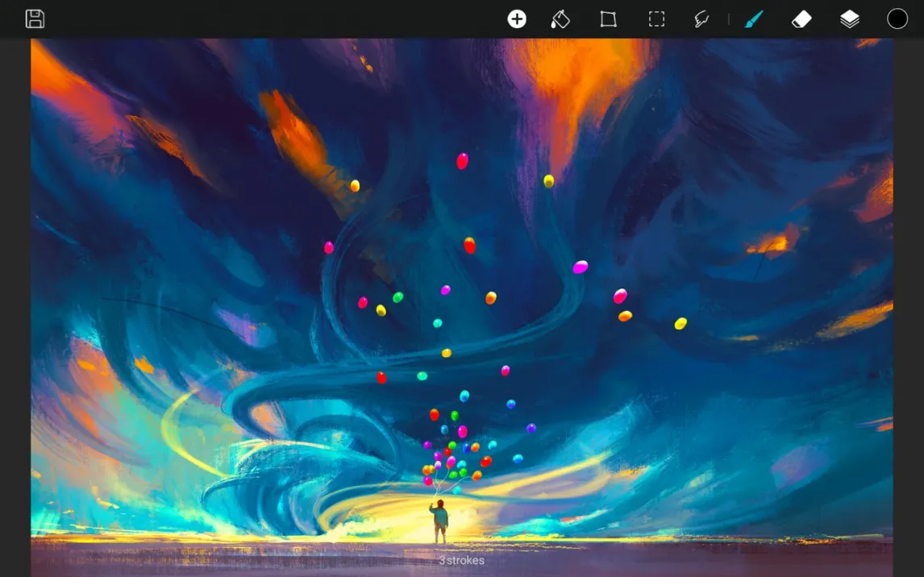Click the "3 strokes" status label
Screen dimensions: 924x577
tap(462, 560)
